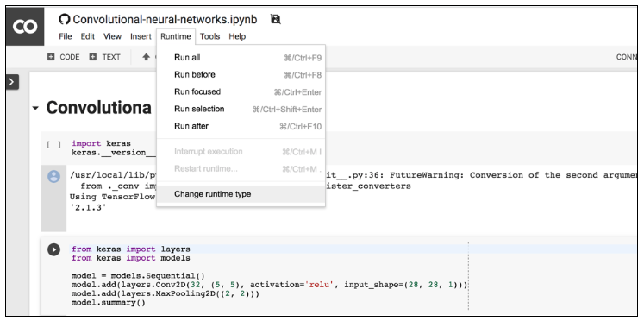The width and height of the screenshot is (644, 321).
Task: Choose Run after from the menu
Action: 241,126
